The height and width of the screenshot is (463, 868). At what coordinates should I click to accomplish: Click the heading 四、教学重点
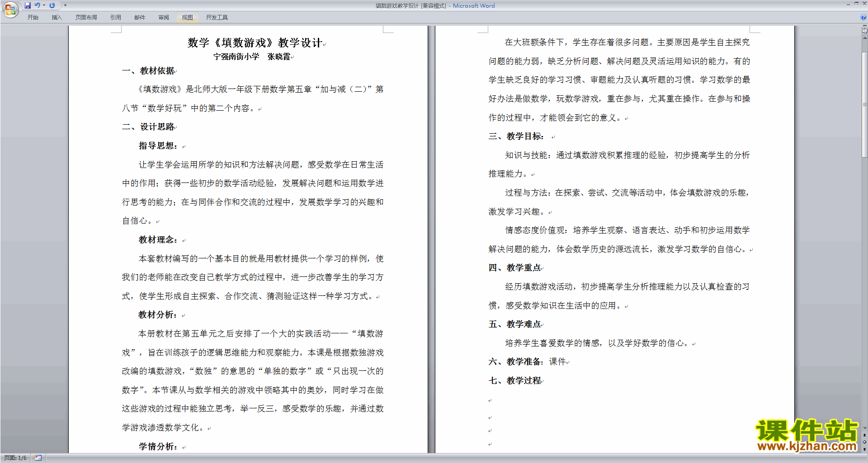click(515, 268)
